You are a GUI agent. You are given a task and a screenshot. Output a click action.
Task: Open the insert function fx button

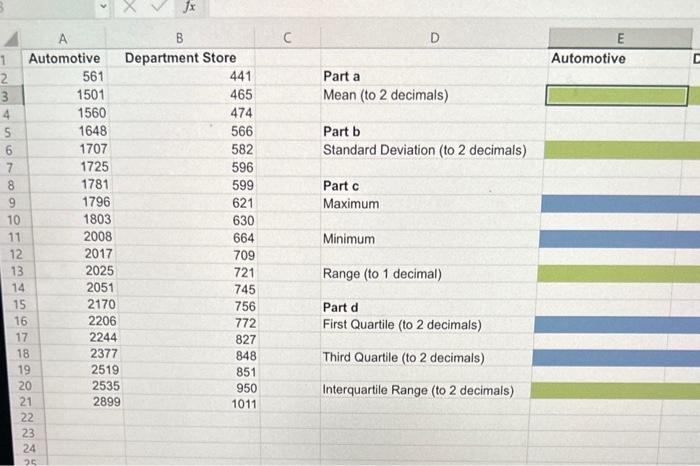click(190, 7)
